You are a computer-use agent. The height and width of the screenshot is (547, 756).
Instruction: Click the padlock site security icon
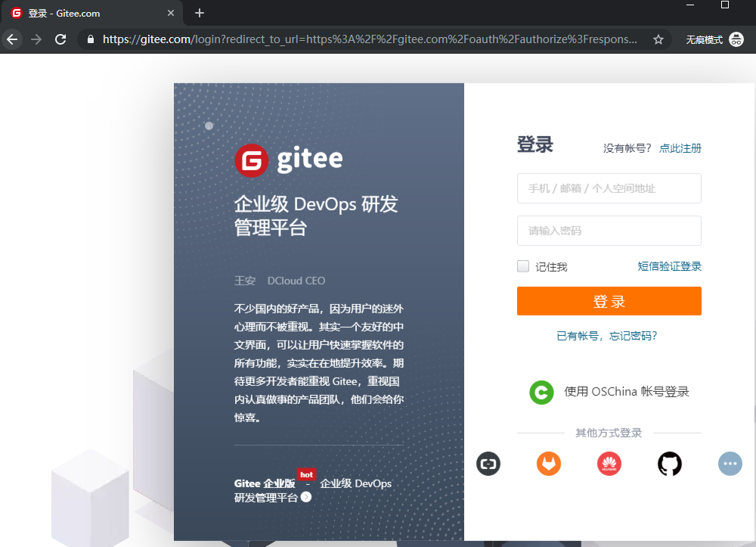90,39
